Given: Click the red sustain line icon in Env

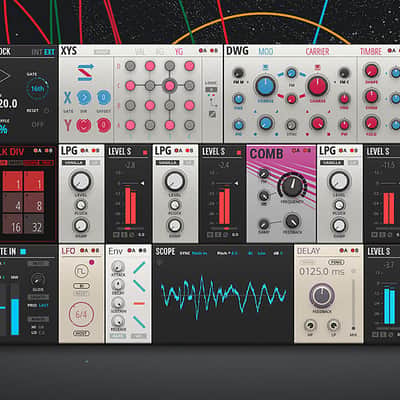Looking at the screenshot, I should point(139,303).
